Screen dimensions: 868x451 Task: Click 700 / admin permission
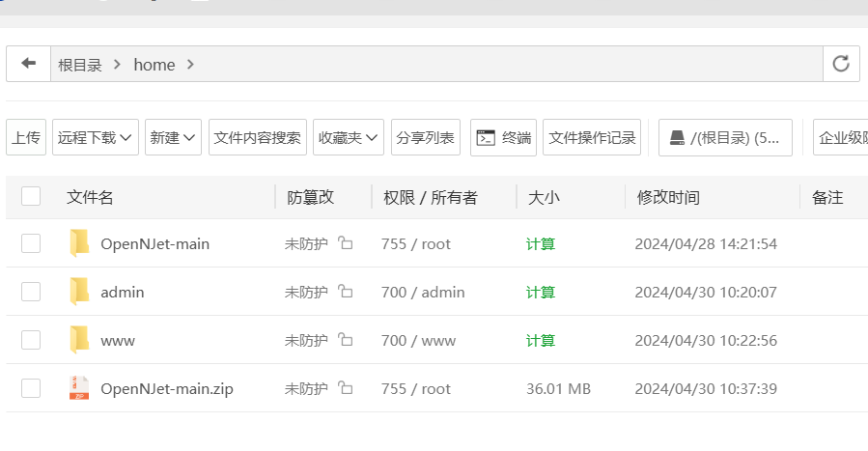coord(423,292)
